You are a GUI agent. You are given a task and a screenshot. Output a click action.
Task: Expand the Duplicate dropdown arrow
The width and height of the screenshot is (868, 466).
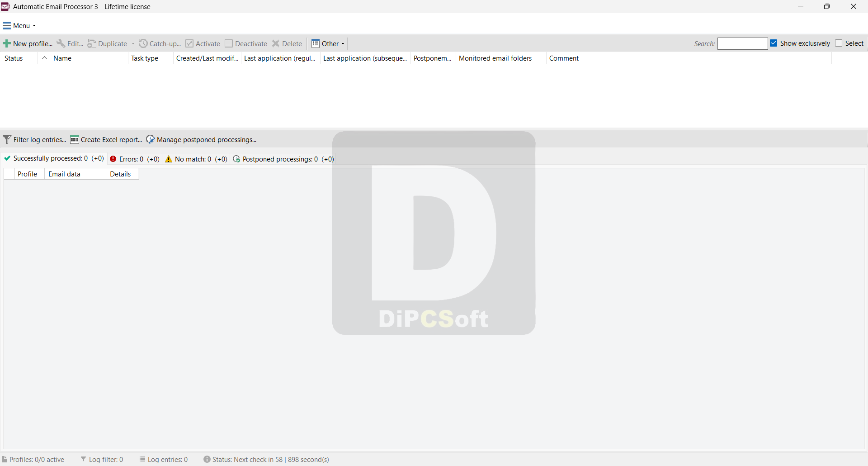133,44
